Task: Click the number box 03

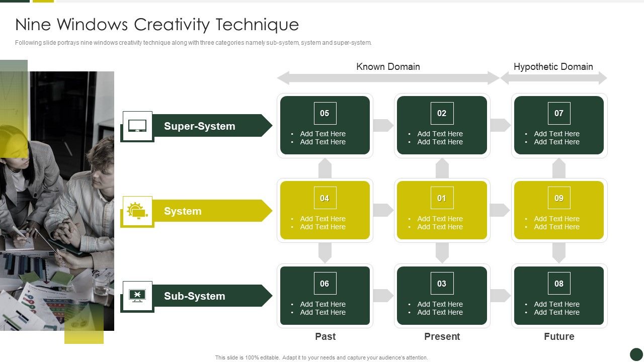Action: click(x=442, y=284)
